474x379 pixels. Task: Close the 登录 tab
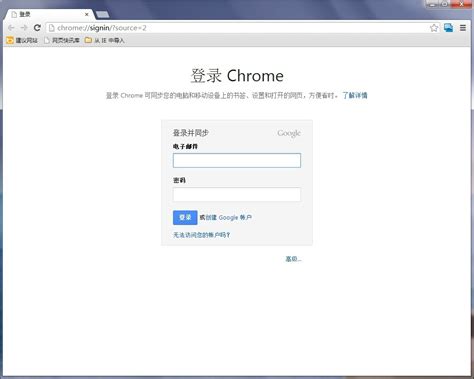(87, 14)
